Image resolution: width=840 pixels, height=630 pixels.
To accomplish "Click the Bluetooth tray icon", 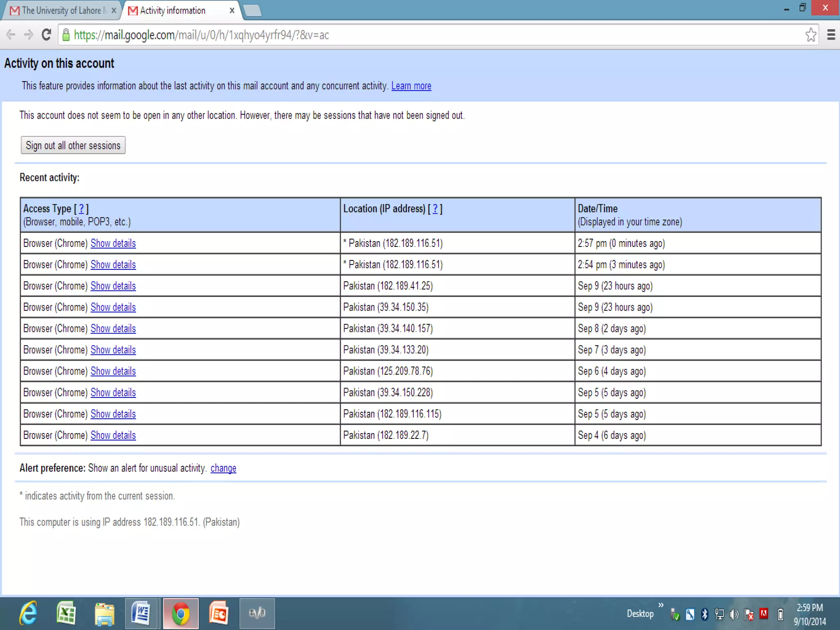I will tap(705, 614).
